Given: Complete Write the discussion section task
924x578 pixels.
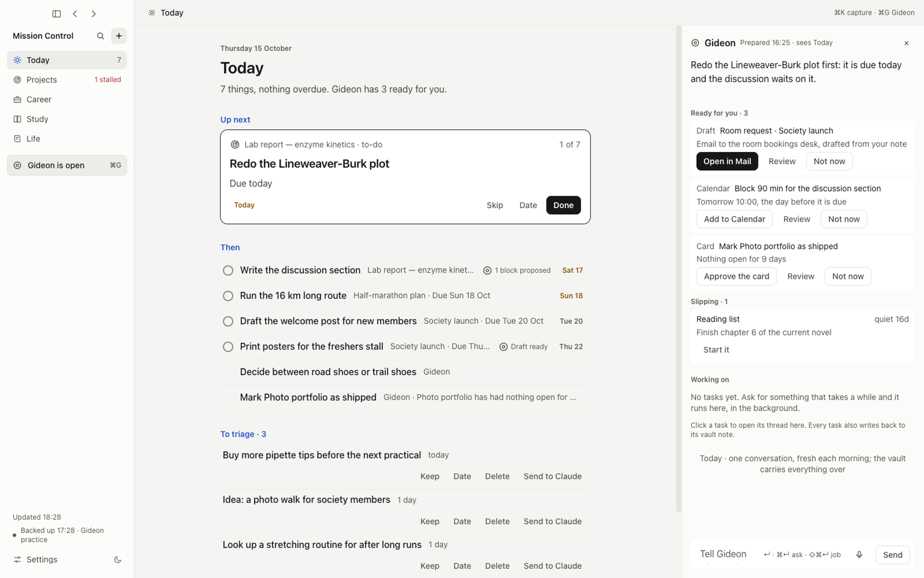Looking at the screenshot, I should [228, 270].
